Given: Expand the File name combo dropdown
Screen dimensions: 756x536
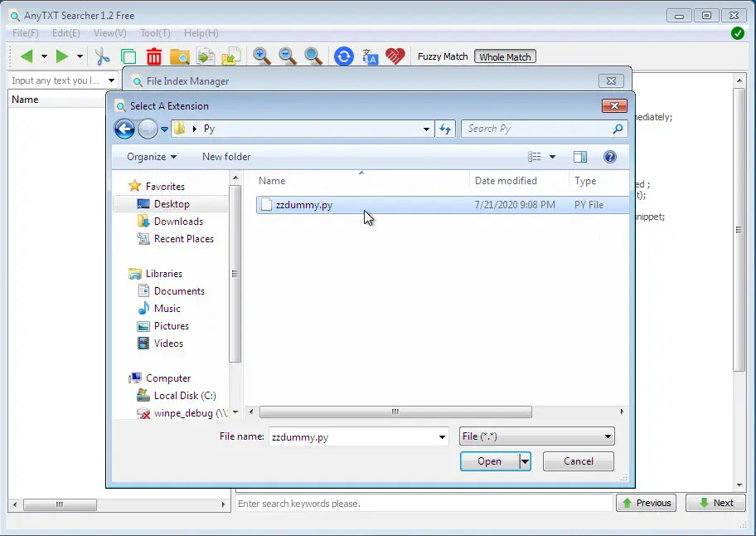Looking at the screenshot, I should tap(442, 437).
